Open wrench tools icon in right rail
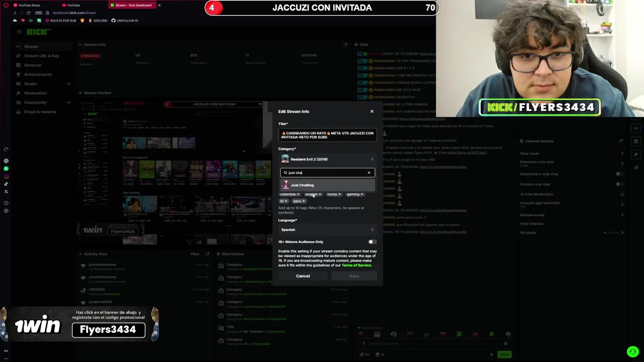 click(x=636, y=154)
